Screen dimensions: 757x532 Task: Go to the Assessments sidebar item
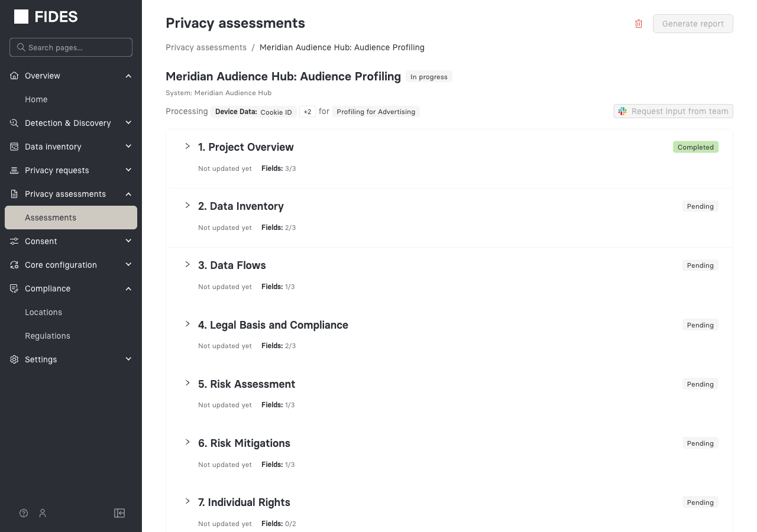(x=51, y=218)
